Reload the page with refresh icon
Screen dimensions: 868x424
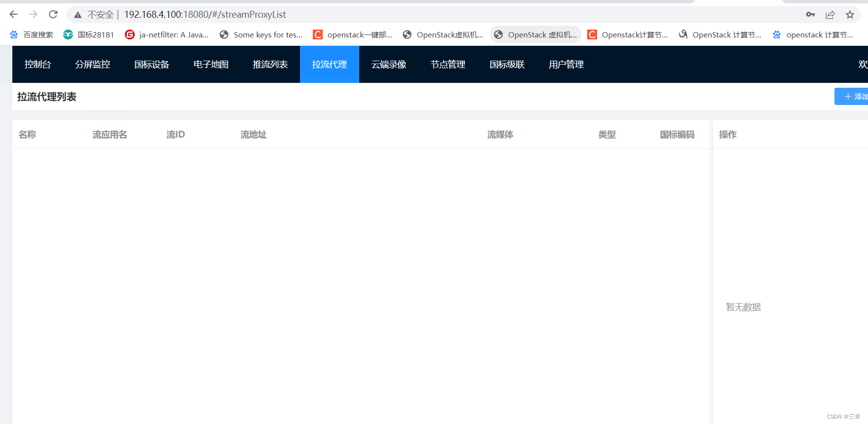pyautogui.click(x=53, y=14)
